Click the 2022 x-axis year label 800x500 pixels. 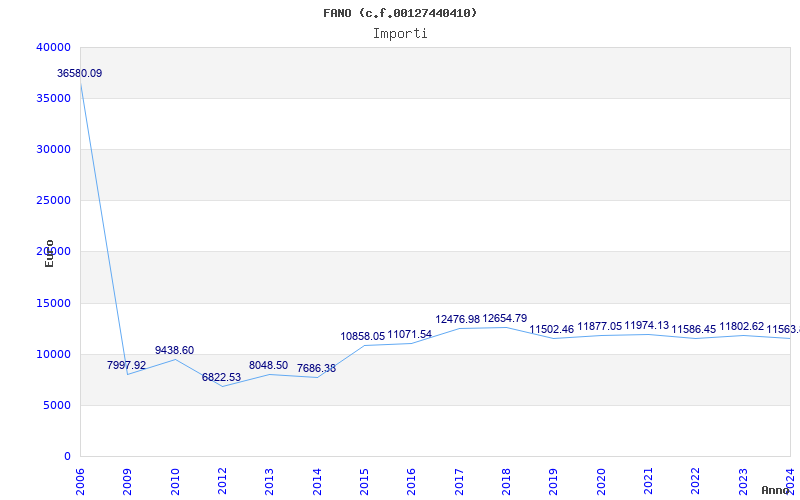point(695,481)
